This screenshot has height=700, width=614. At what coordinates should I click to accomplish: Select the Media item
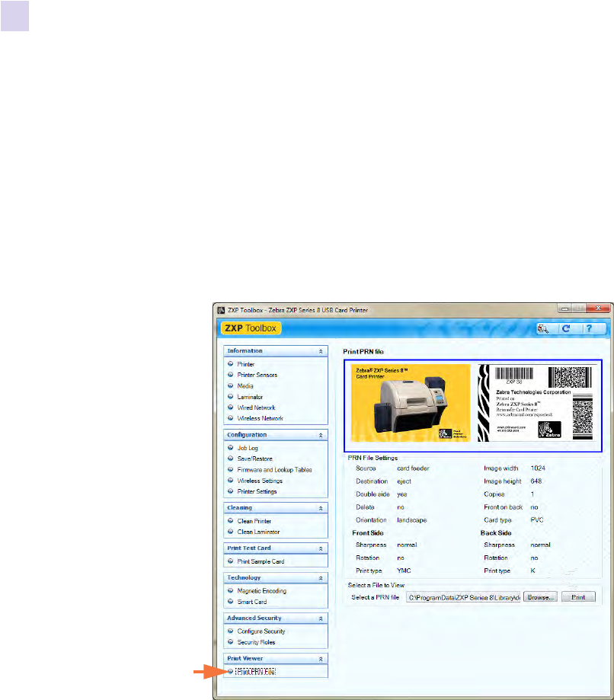click(x=245, y=385)
